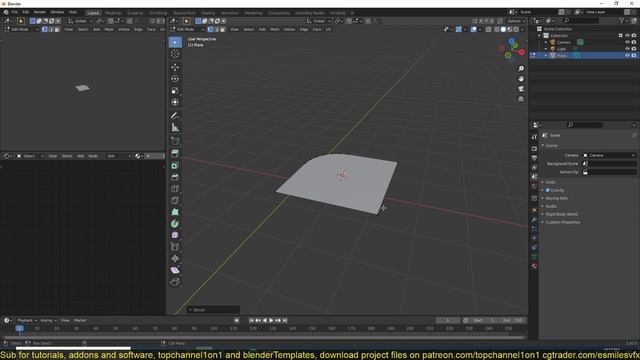
Task: Open the File menu
Action: 15,12
